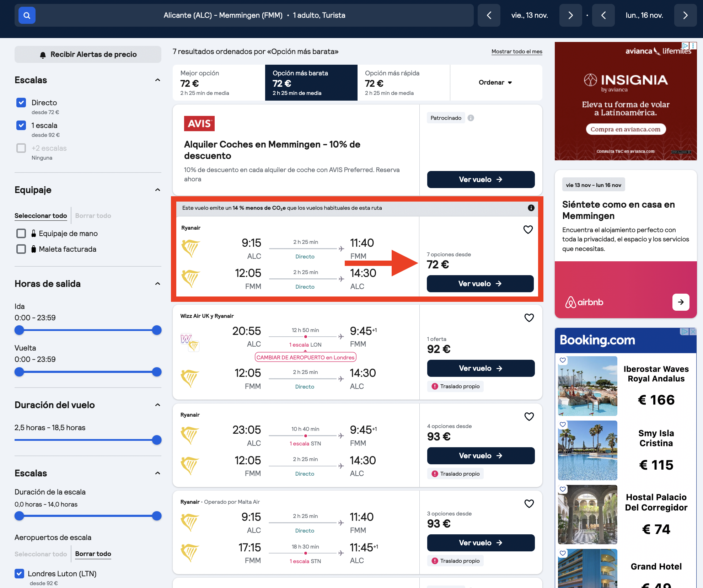Click Ver vuelo for 72 € Ryanair flight

point(480,284)
